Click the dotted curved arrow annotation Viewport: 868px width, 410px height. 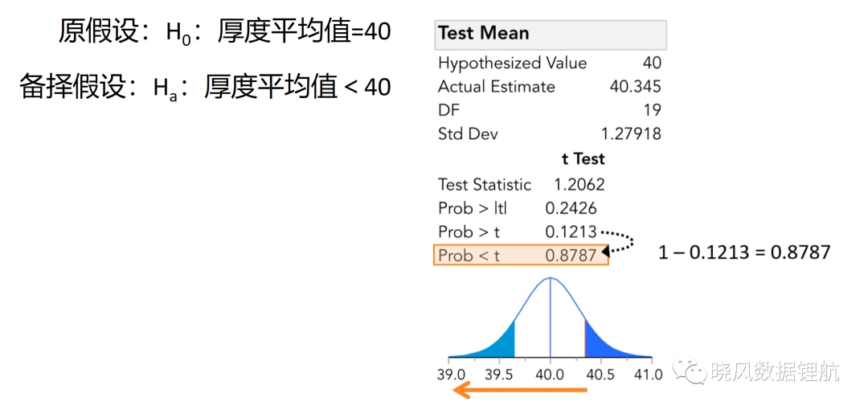pos(618,241)
